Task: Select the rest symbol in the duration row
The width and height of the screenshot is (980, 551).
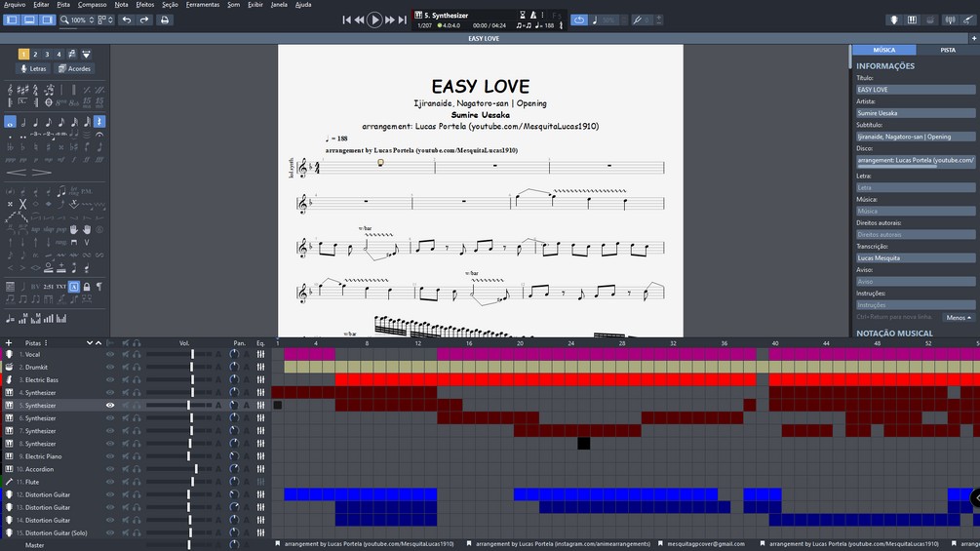Action: coord(99,122)
